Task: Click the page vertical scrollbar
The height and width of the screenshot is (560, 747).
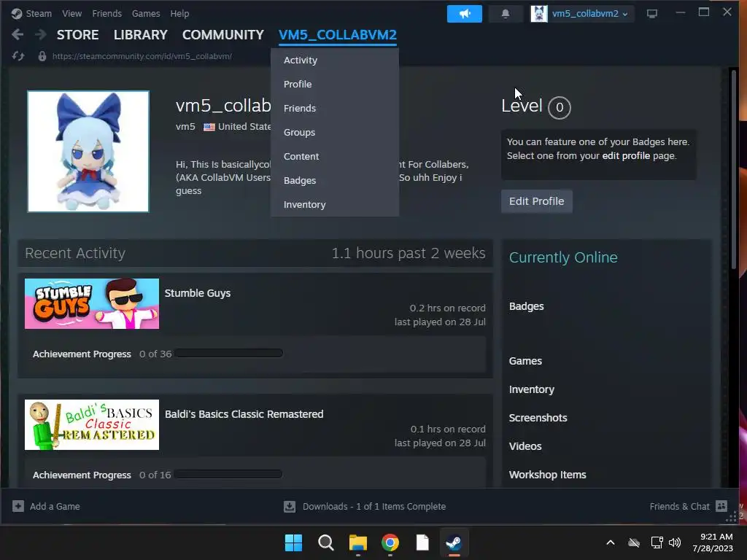Action: 734,169
